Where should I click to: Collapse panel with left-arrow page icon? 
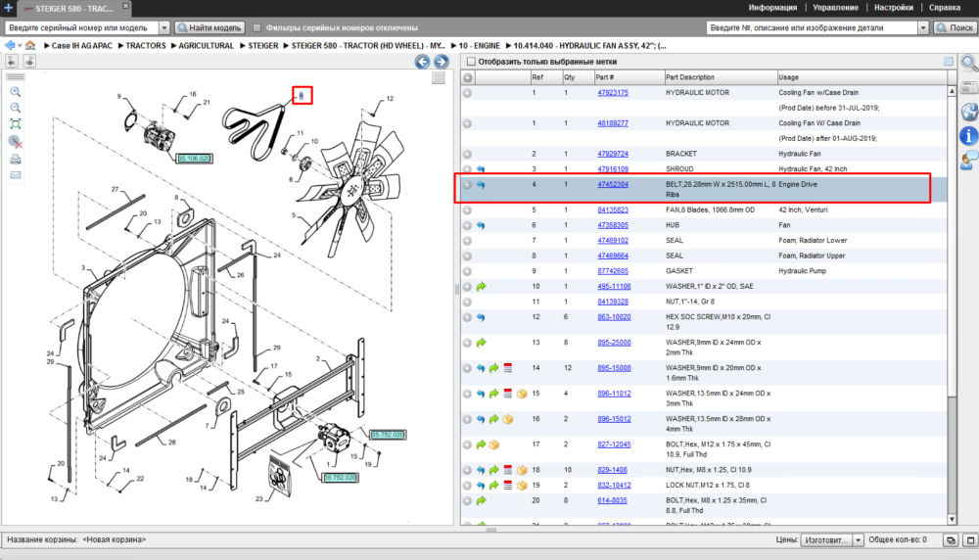11,61
